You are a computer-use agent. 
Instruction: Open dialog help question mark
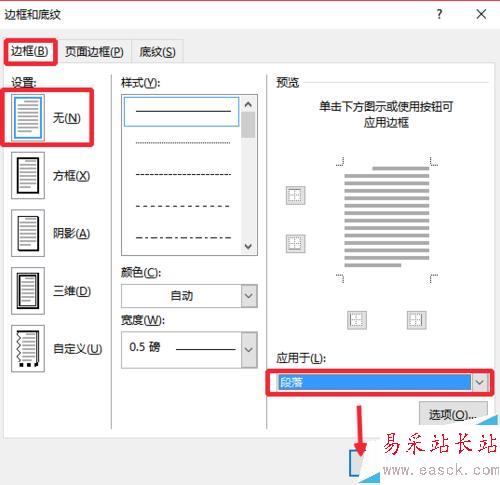[x=439, y=14]
